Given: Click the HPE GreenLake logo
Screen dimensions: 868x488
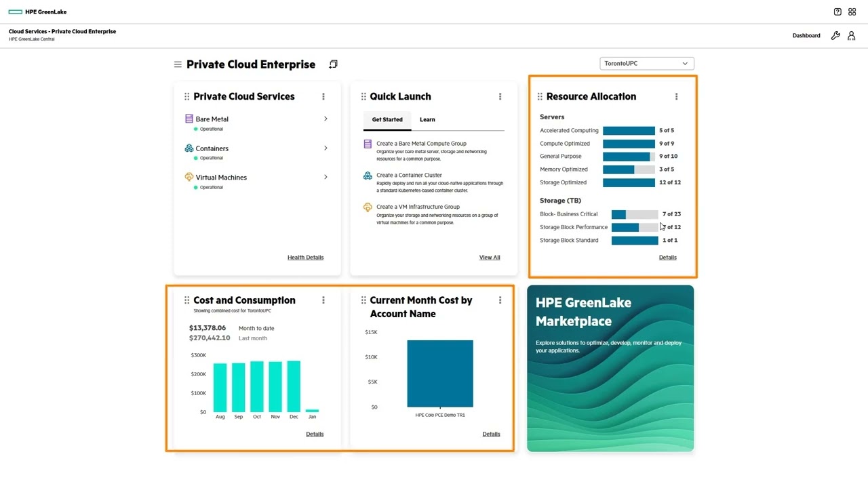Looking at the screenshot, I should (37, 12).
